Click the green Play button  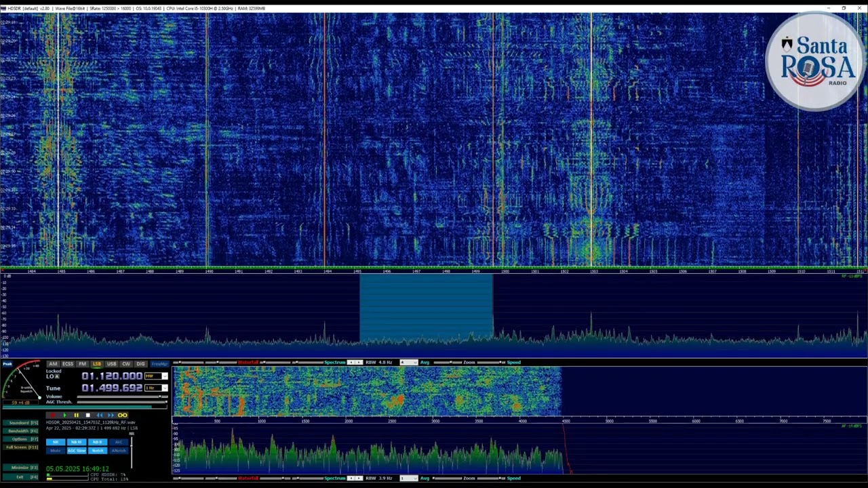pyautogui.click(x=64, y=415)
